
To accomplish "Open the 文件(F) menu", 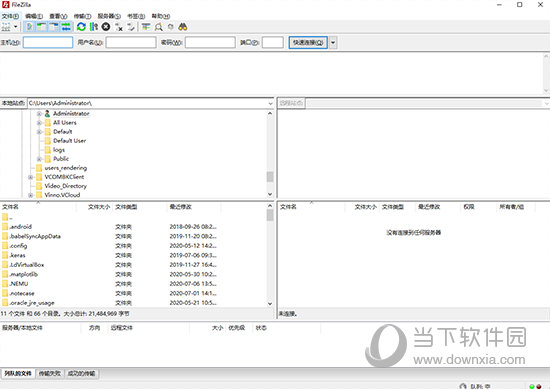I will (x=10, y=16).
